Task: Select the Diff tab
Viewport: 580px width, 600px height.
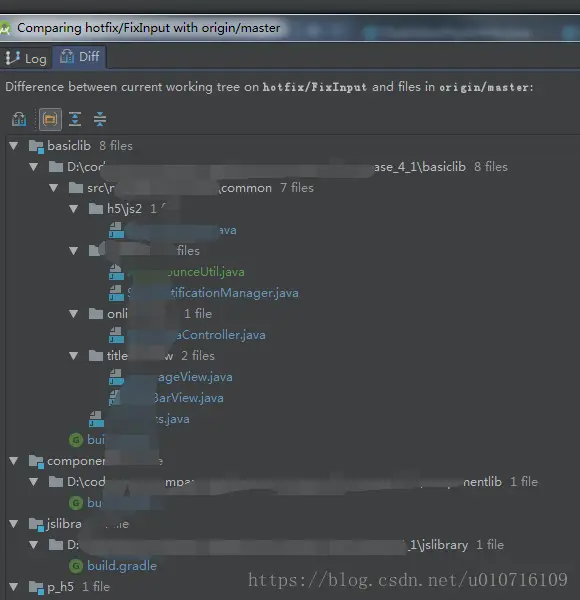Action: [79, 57]
